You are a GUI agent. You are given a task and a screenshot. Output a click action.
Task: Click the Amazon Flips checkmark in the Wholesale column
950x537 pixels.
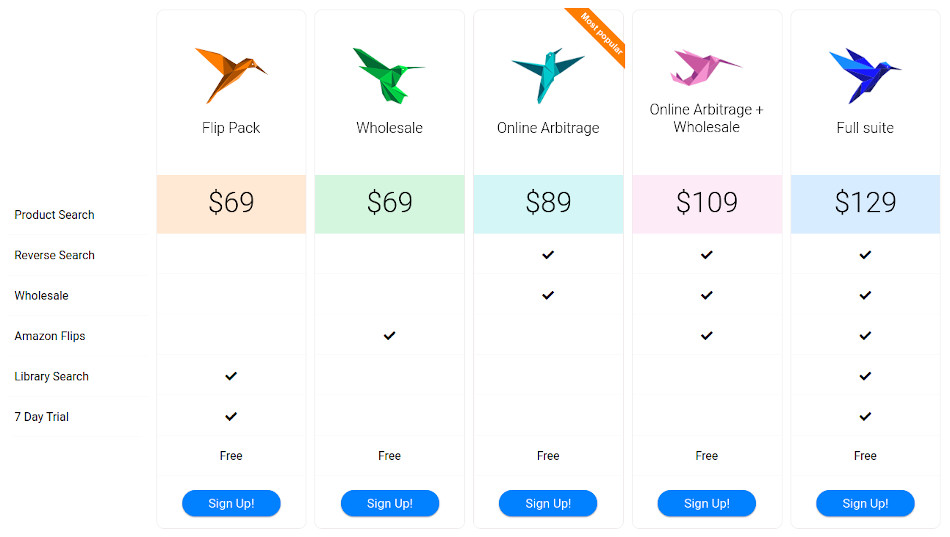click(x=390, y=335)
